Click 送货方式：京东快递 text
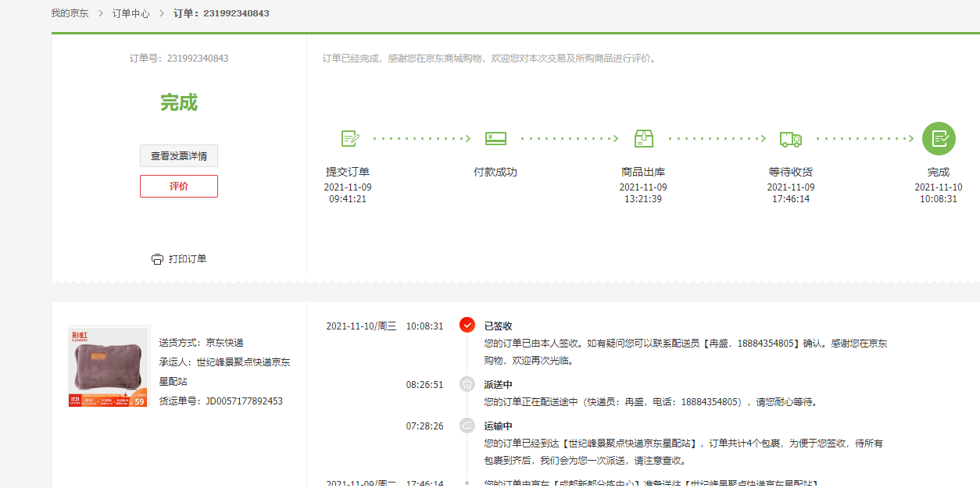Image resolution: width=980 pixels, height=488 pixels. (202, 343)
